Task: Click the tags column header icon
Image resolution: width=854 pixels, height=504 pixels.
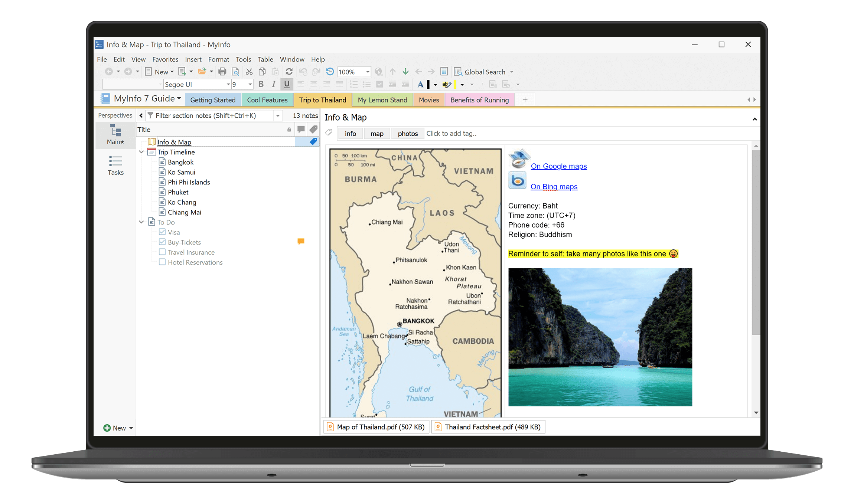Action: pyautogui.click(x=313, y=129)
